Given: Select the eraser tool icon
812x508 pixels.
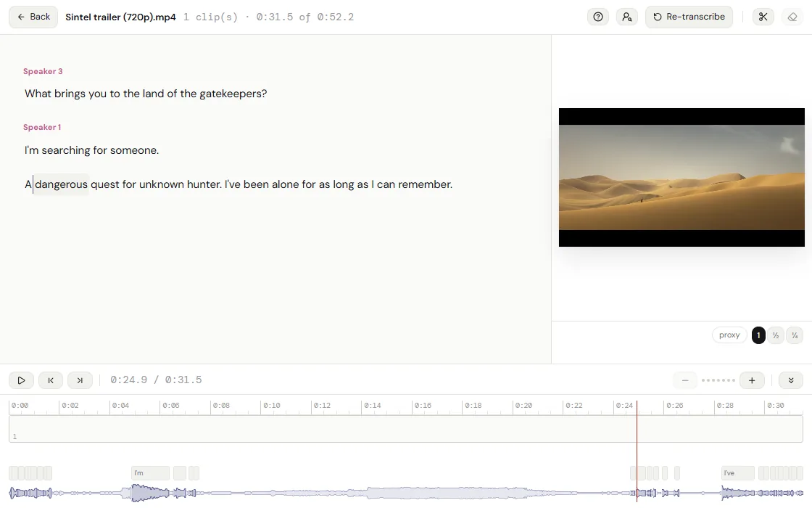Looking at the screenshot, I should 792,17.
